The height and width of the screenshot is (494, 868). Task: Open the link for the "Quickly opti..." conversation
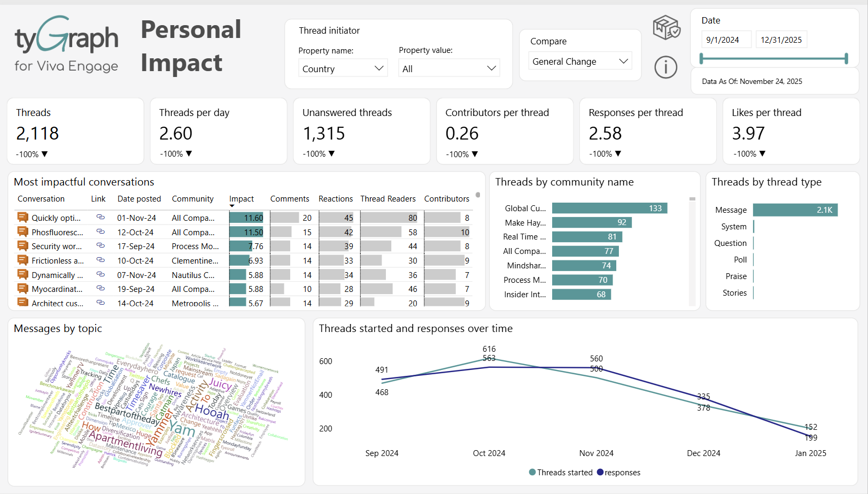100,218
